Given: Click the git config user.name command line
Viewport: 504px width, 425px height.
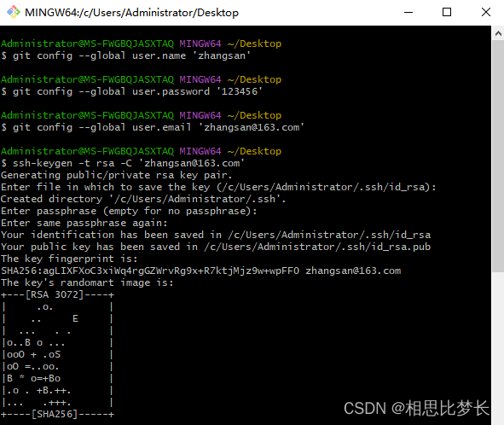Looking at the screenshot, I should pos(125,55).
